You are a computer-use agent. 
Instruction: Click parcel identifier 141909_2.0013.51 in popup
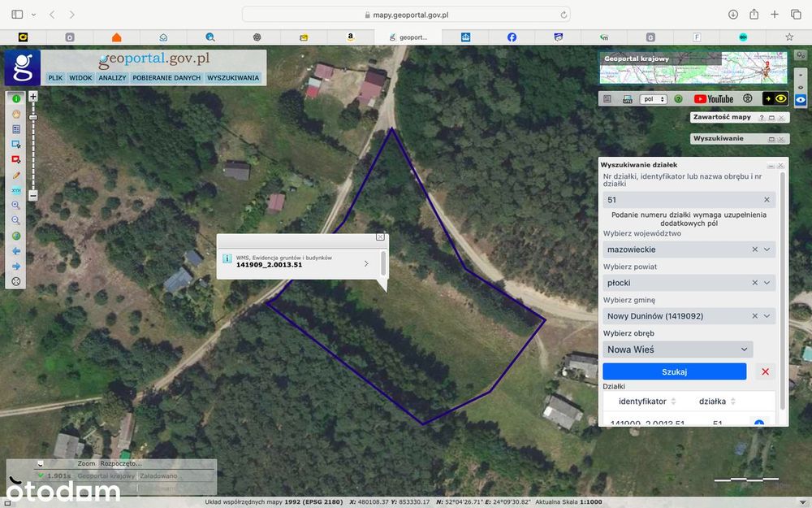269,265
